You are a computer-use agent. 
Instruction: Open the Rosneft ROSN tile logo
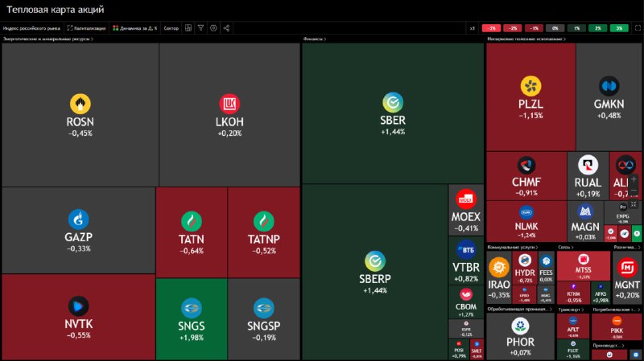[x=80, y=104]
